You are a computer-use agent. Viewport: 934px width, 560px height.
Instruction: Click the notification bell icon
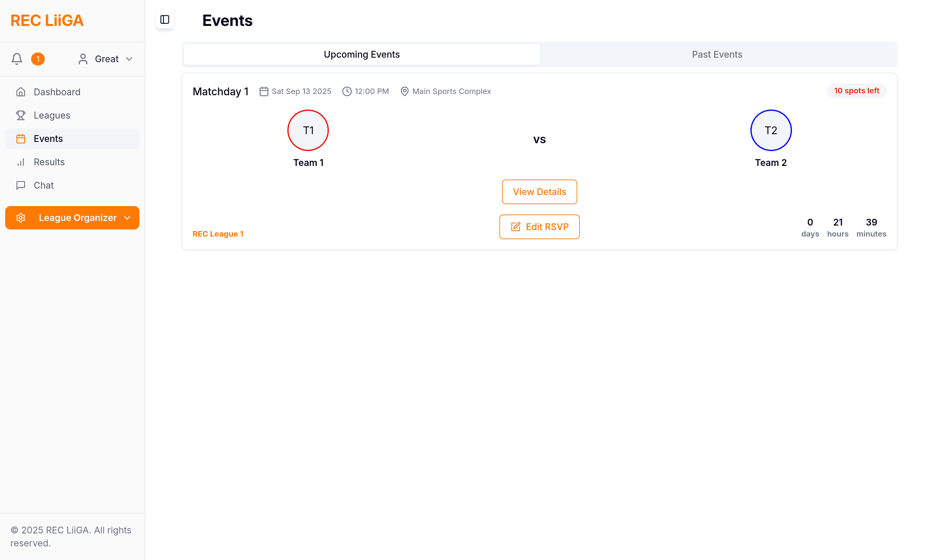click(17, 59)
